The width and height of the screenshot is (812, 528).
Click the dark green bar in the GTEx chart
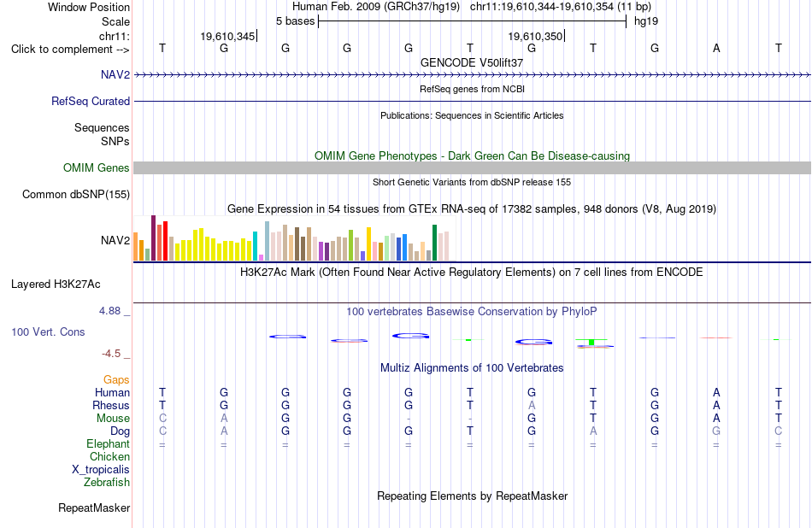click(434, 243)
